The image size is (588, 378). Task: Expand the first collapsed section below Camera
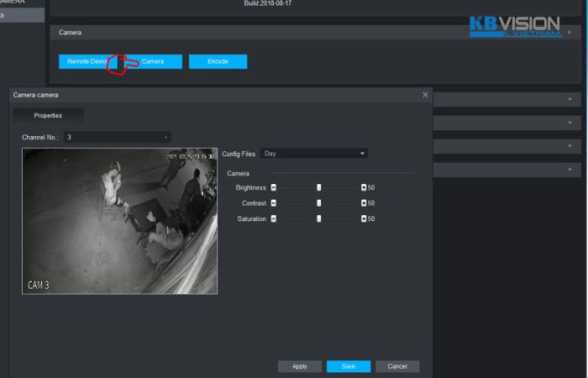(x=570, y=99)
